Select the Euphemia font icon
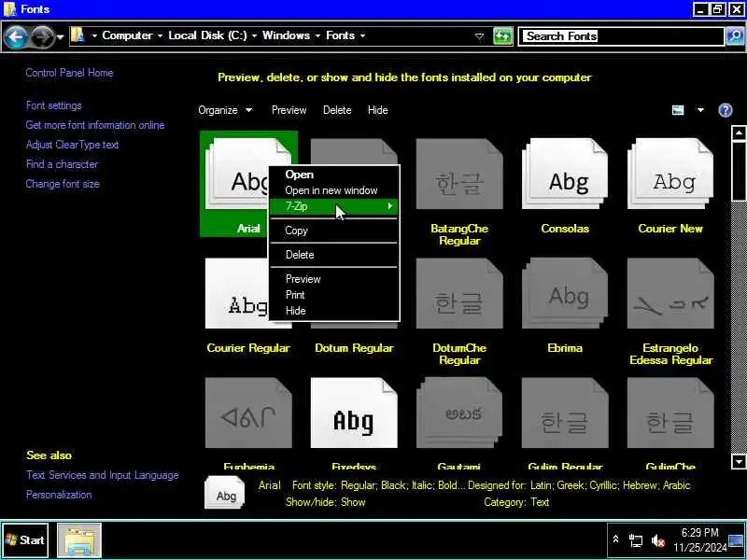 (248, 413)
